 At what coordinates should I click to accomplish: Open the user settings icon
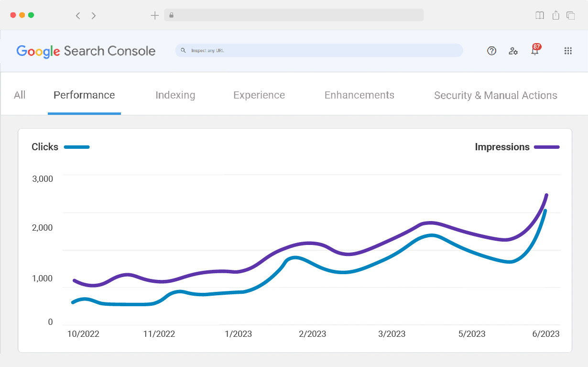click(513, 51)
